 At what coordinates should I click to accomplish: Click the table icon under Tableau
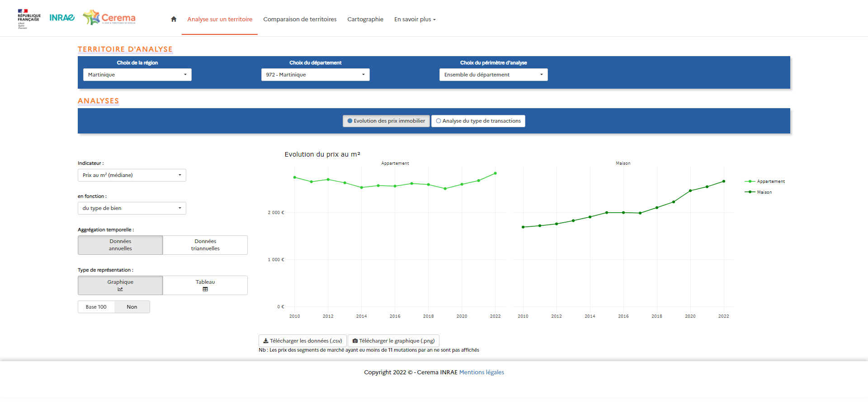pos(205,289)
